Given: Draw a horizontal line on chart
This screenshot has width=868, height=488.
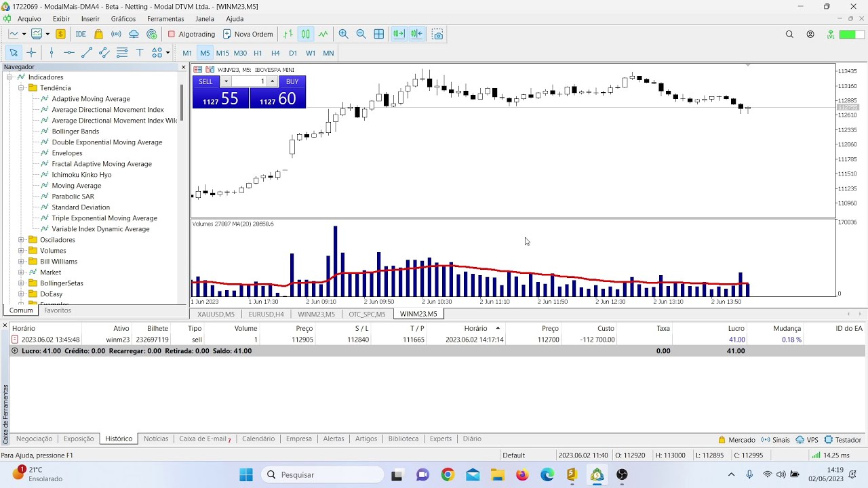Looking at the screenshot, I should (69, 52).
